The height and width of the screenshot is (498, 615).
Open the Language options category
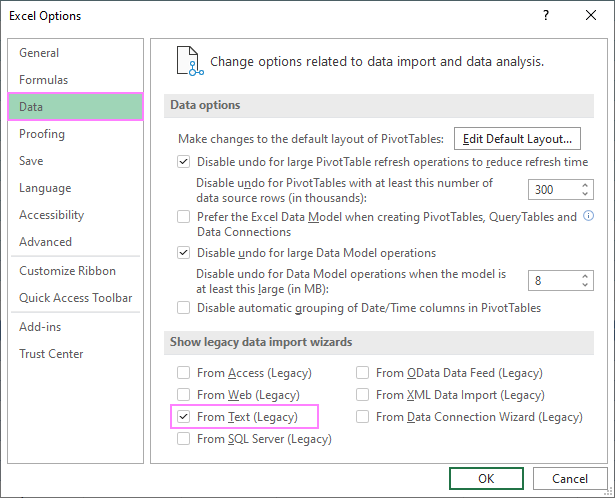(x=75, y=188)
